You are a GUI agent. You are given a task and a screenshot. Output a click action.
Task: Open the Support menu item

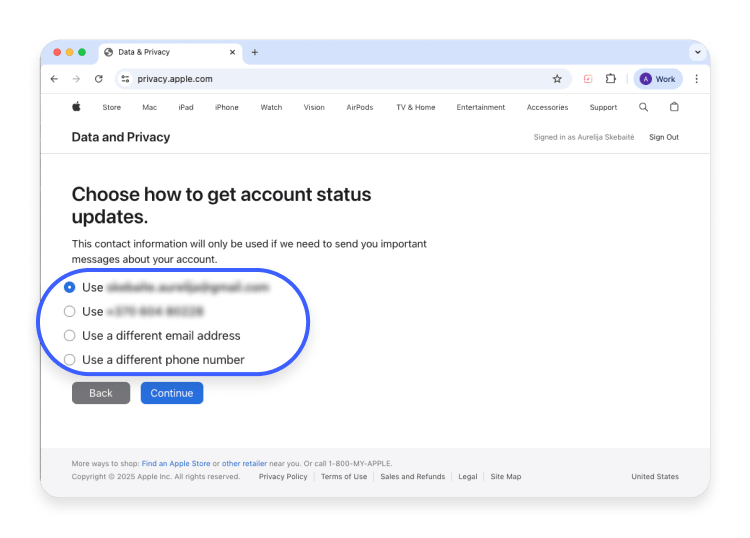[x=603, y=108]
